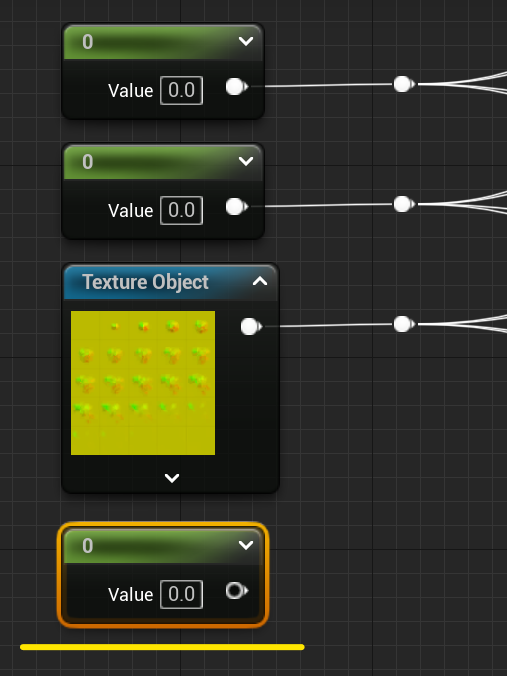Click the yellow-green texture preview thumbnail
Image resolution: width=507 pixels, height=676 pixels.
tap(143, 383)
